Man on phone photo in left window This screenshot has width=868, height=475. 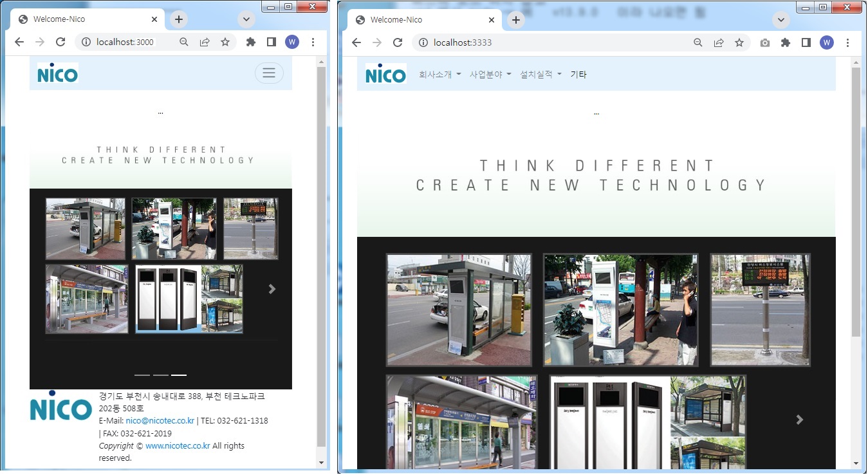point(174,229)
